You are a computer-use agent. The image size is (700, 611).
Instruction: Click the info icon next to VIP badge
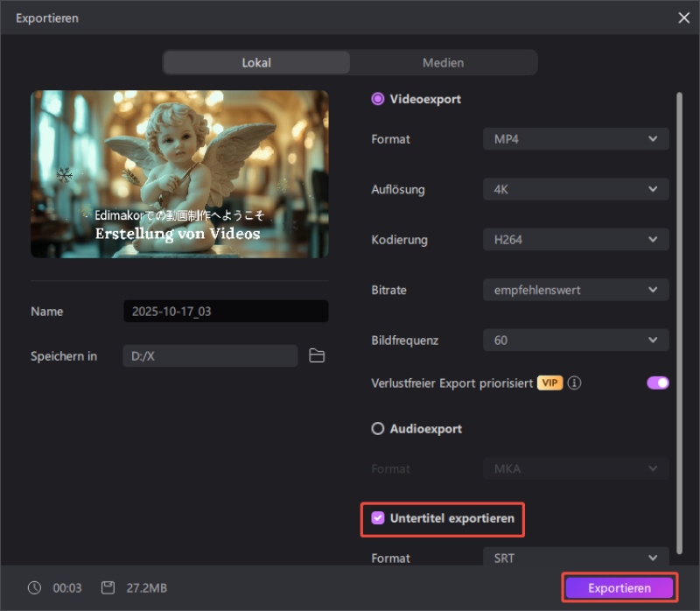click(x=576, y=383)
